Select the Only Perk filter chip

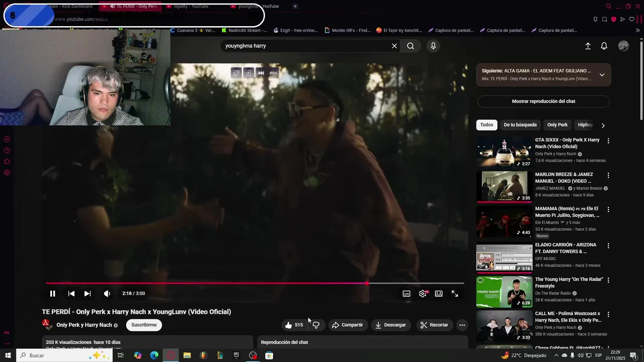tap(557, 125)
